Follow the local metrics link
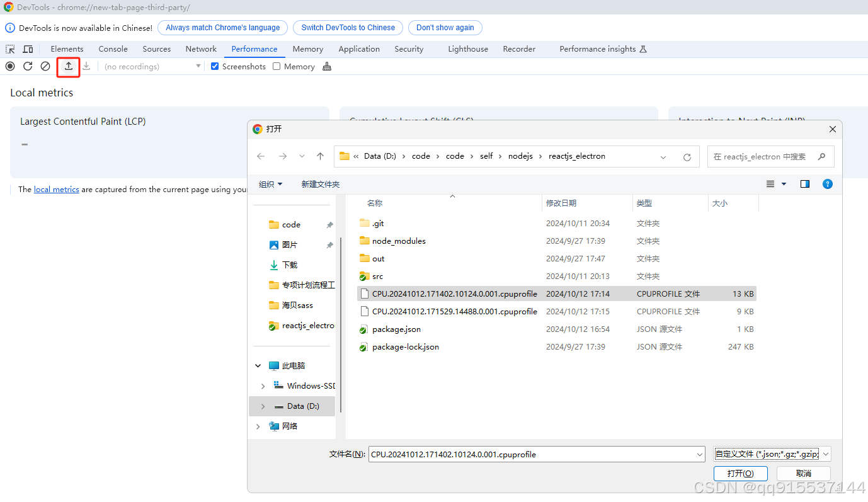This screenshot has height=502, width=868. 56,189
